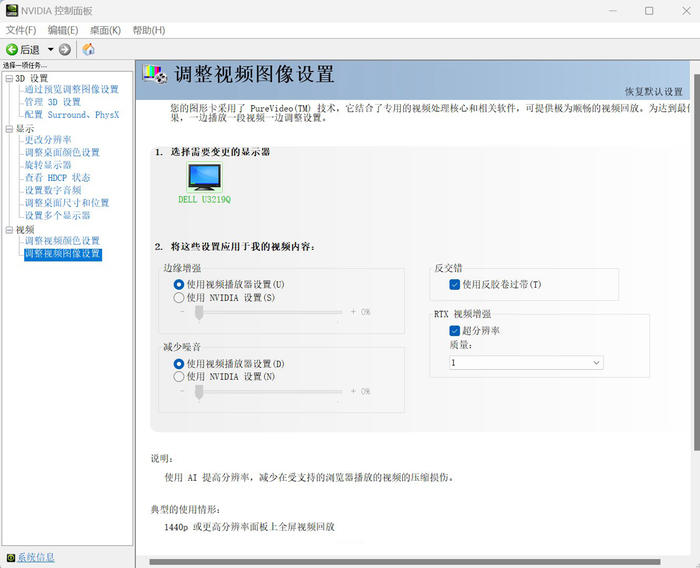
Task: Click the NVIDIA control panel title icon
Action: pos(12,10)
